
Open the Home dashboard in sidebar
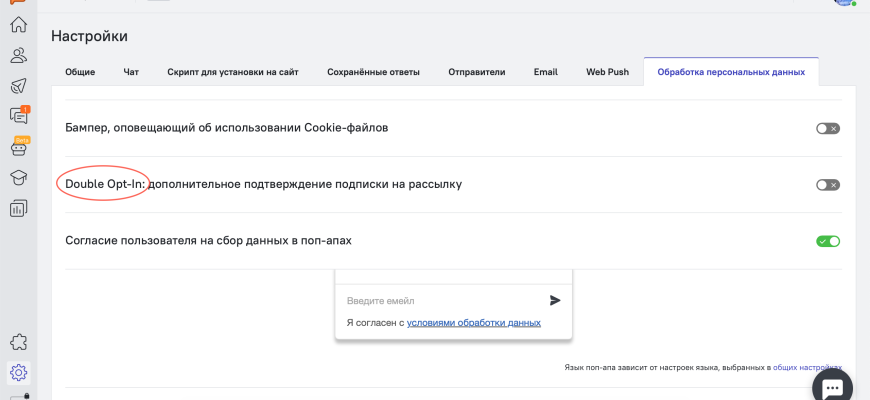click(x=18, y=25)
